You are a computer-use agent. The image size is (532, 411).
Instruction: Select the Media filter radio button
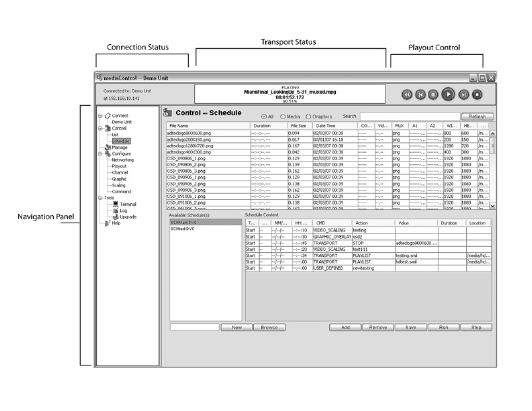click(x=283, y=117)
